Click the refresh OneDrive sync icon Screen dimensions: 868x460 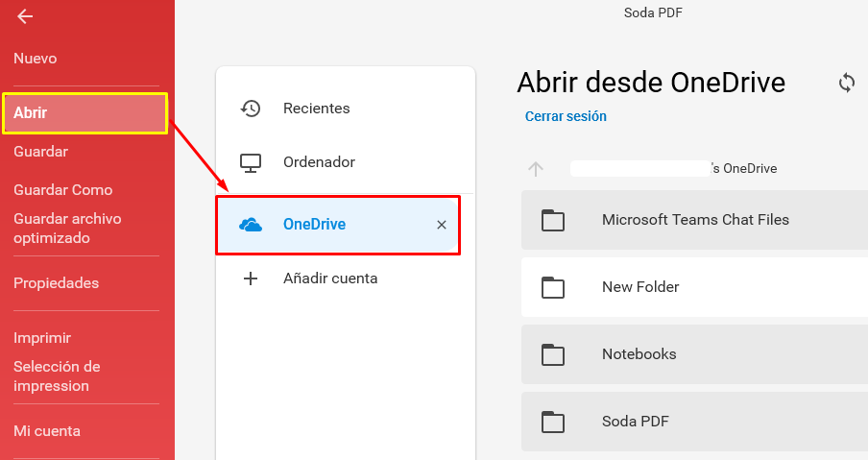click(x=847, y=83)
